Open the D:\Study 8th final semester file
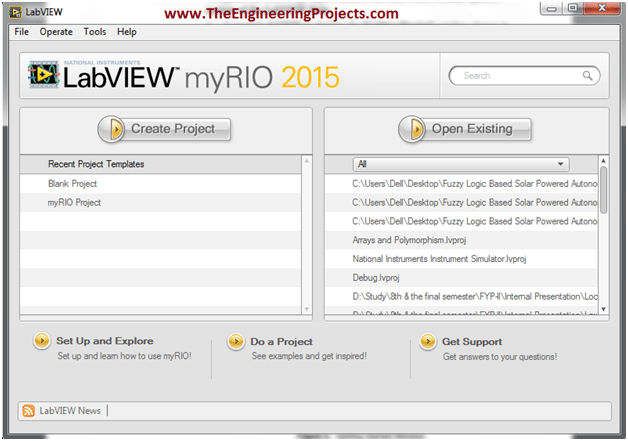 coord(475,297)
